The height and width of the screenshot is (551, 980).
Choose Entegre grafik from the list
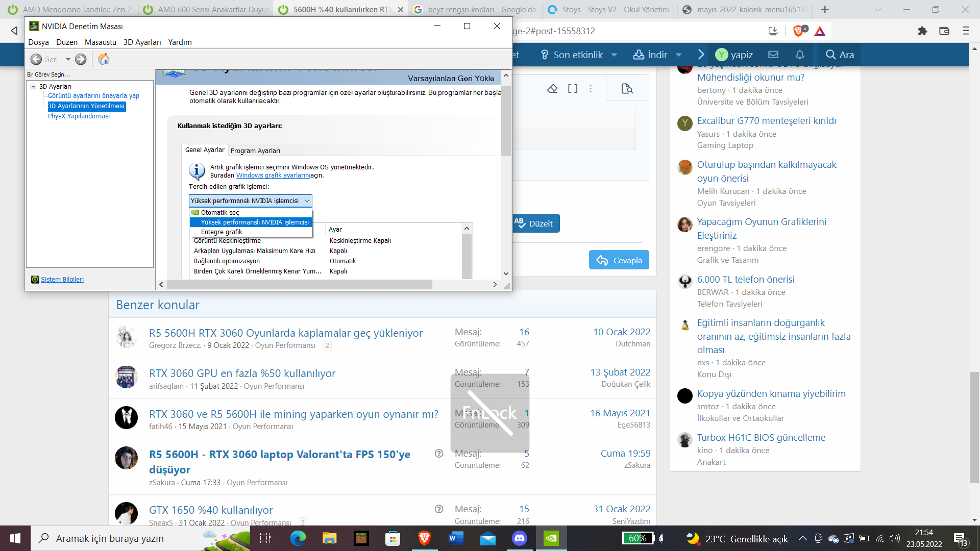point(222,232)
